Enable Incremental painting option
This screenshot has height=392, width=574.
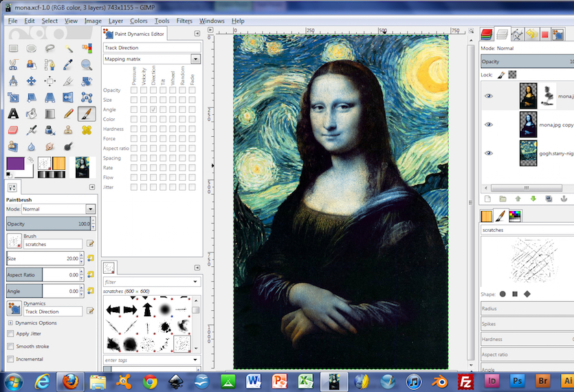(10, 359)
